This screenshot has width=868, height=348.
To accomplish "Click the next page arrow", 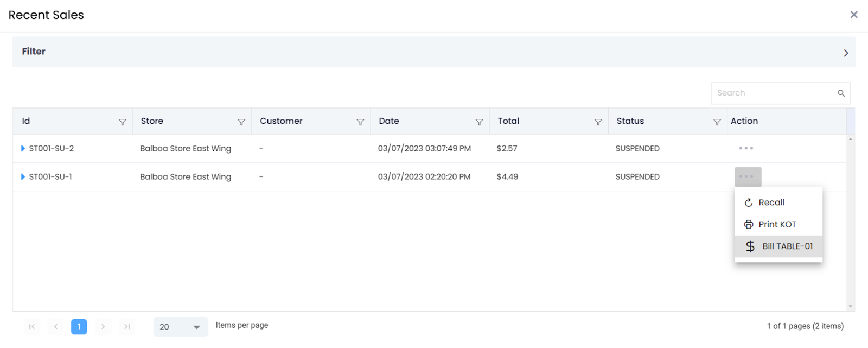I will (x=103, y=326).
